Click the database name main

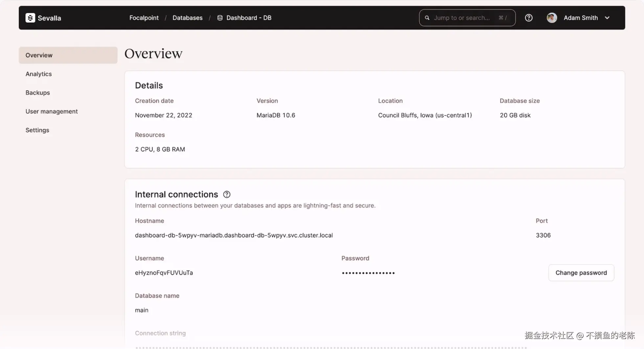142,310
